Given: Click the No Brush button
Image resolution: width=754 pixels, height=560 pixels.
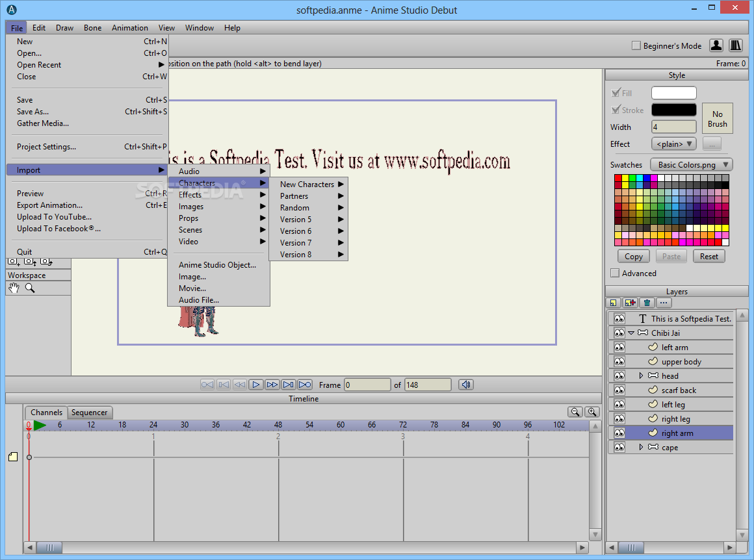Looking at the screenshot, I should pyautogui.click(x=717, y=119).
